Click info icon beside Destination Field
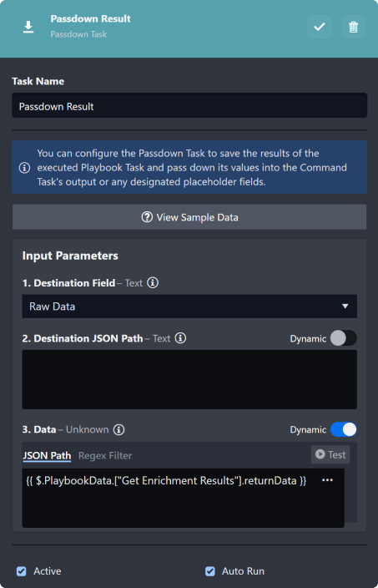This screenshot has width=378, height=588. click(x=153, y=283)
